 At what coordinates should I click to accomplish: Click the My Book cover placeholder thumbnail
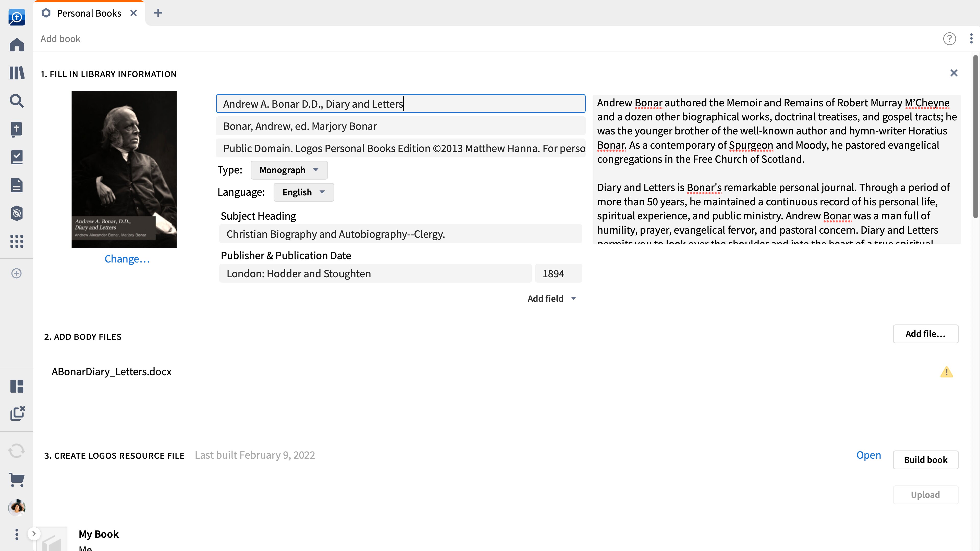click(52, 539)
